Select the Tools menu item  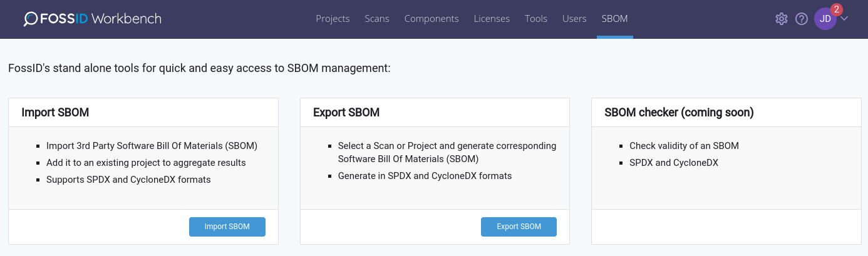[536, 19]
